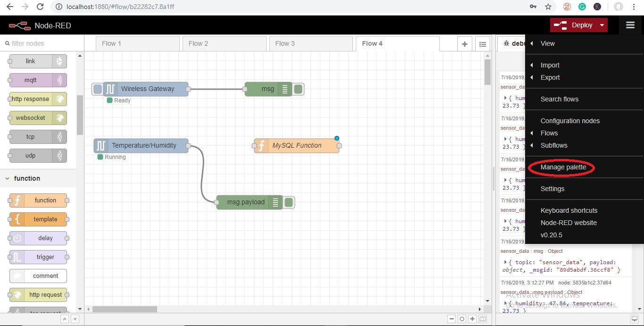This screenshot has height=326, width=644.
Task: Switch to Flow 2 tab
Action: pyautogui.click(x=224, y=43)
